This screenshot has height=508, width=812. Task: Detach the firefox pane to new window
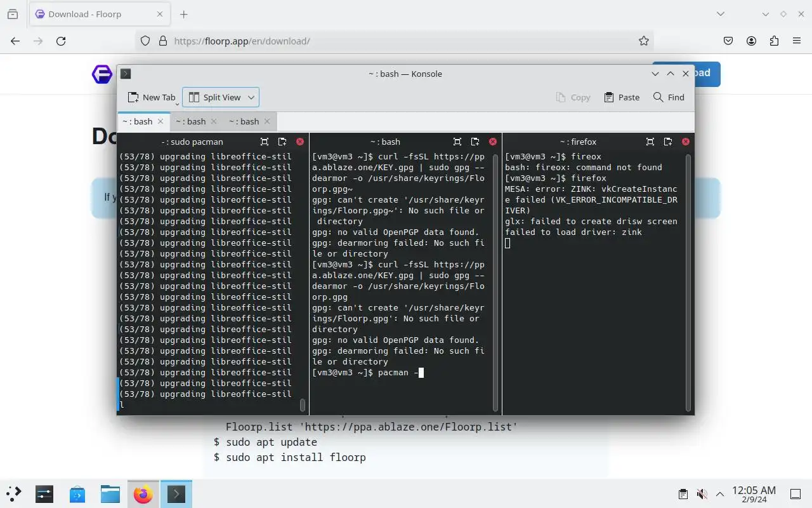point(668,142)
